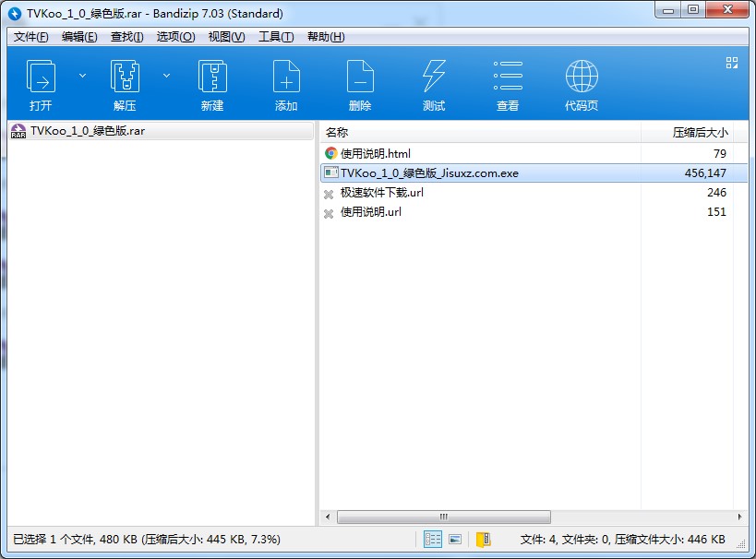
Task: Sort by the 名称 column header
Action: pyautogui.click(x=480, y=133)
